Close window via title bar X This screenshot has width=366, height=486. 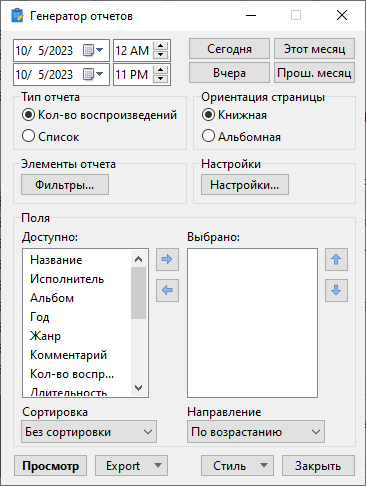point(342,15)
